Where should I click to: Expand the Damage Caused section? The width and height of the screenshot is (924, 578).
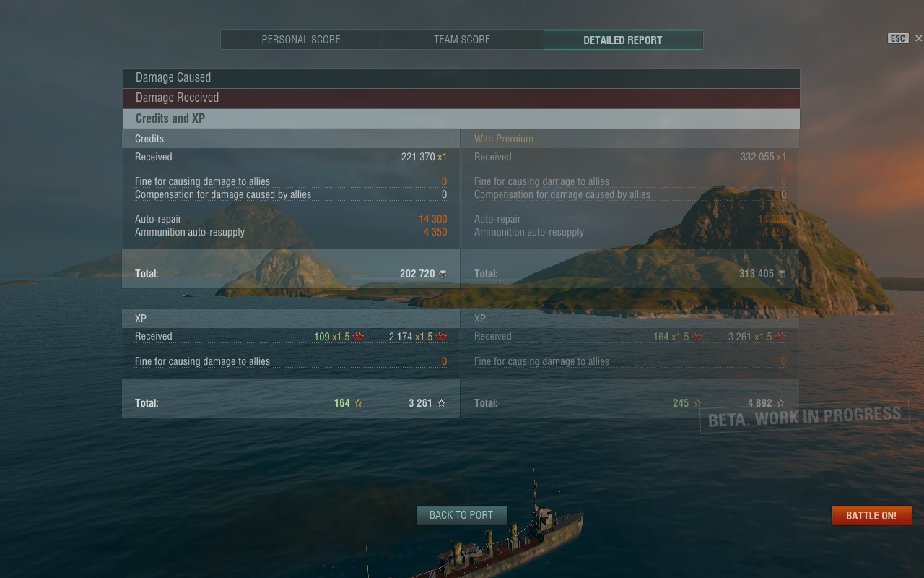point(461,78)
